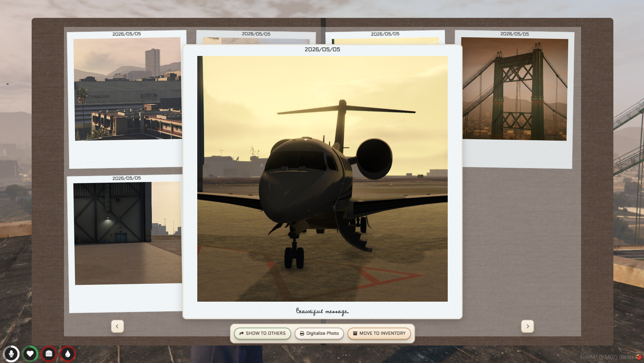Screen dimensions: 644x363
Task: Open the hangar interior photo
Action: [128, 233]
